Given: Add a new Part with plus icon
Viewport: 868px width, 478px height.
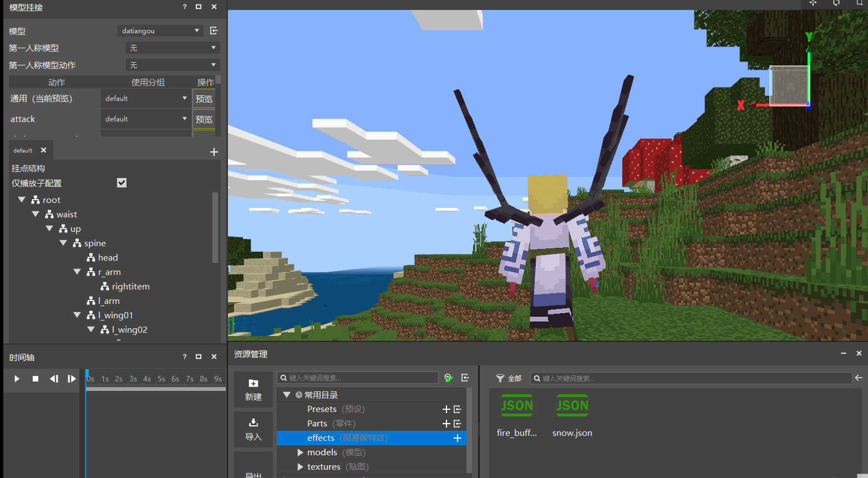Looking at the screenshot, I should point(446,424).
